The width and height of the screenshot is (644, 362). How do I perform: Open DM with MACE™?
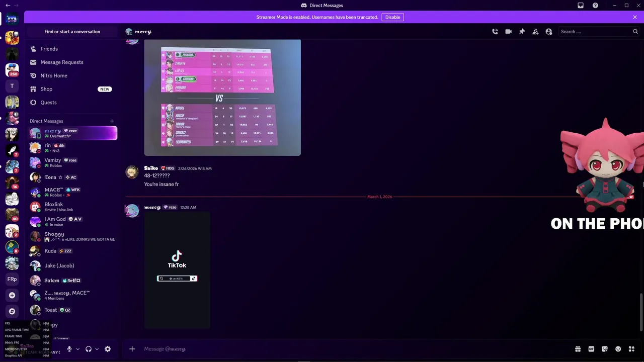[72, 192]
